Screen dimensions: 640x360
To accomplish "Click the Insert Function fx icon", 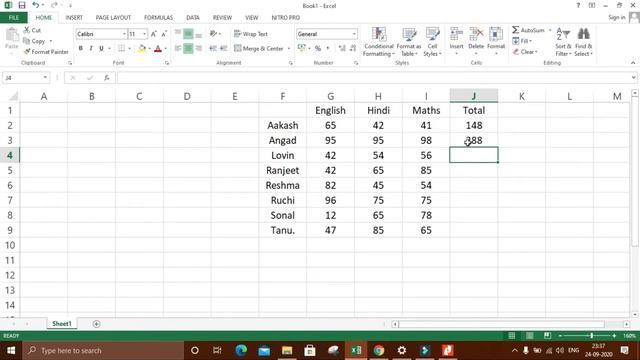I will [107, 78].
